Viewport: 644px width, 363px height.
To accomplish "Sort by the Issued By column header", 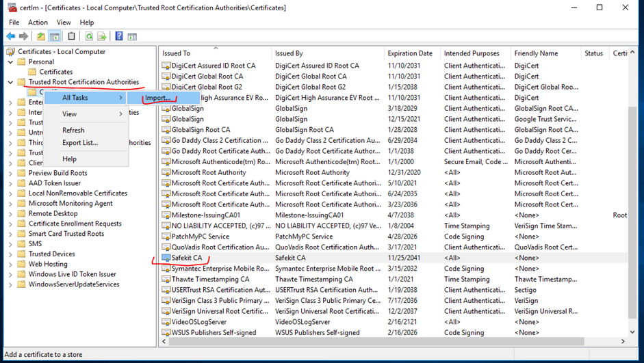I will point(328,53).
